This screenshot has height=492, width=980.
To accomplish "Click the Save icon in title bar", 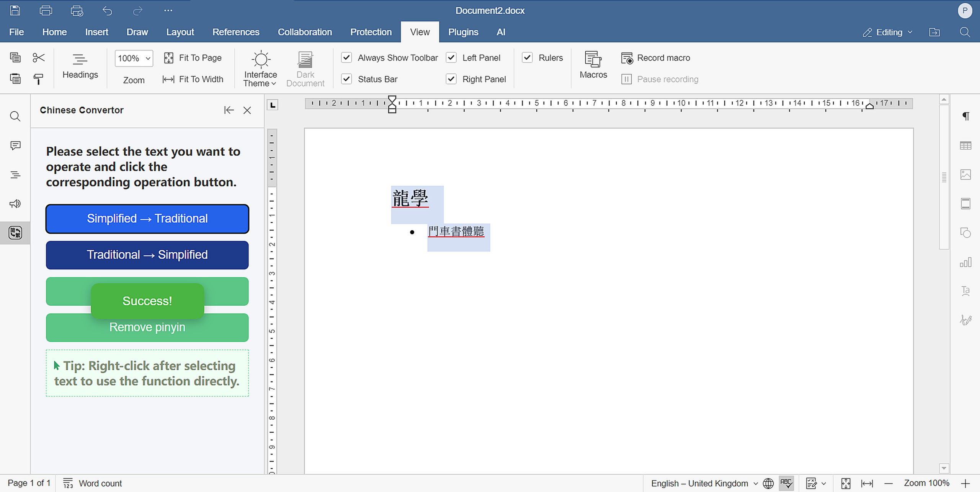I will (x=15, y=10).
